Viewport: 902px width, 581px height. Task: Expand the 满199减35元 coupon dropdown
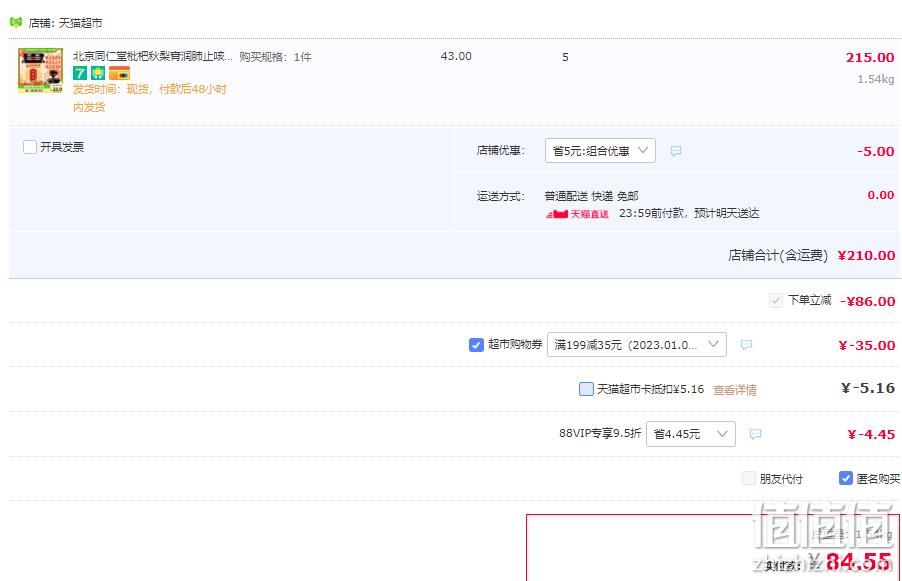637,345
